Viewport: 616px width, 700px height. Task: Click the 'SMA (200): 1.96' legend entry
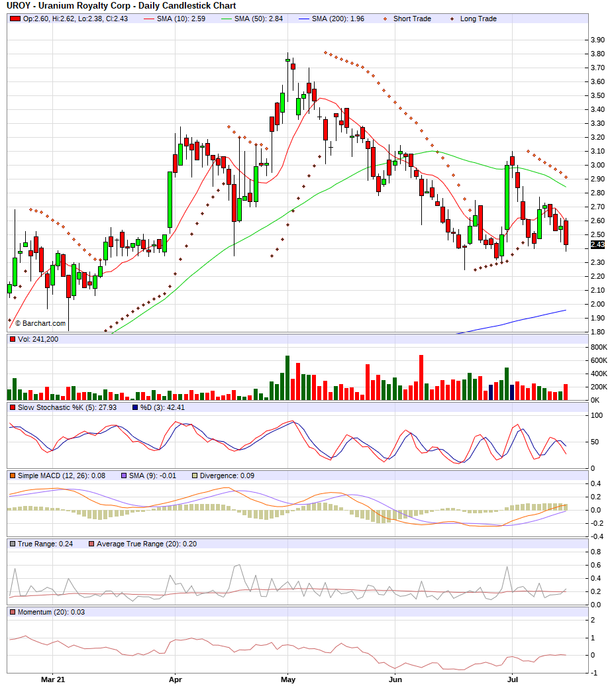click(x=332, y=19)
